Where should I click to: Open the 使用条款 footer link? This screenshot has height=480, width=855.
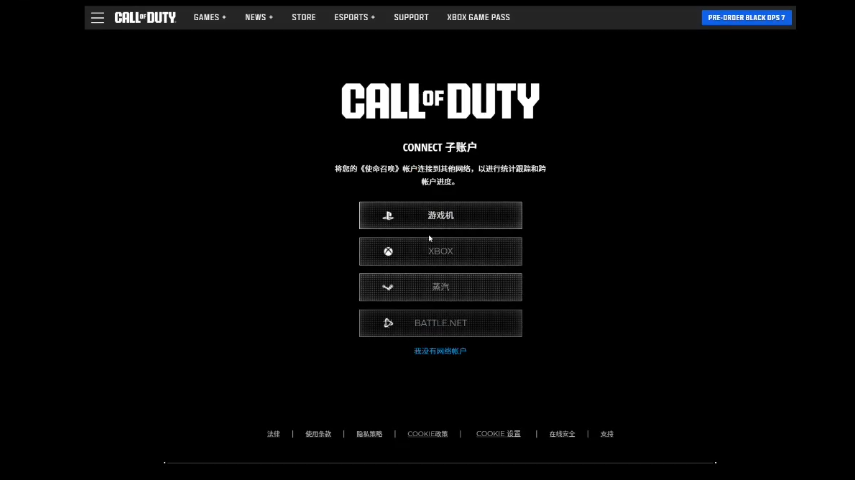[x=318, y=434]
